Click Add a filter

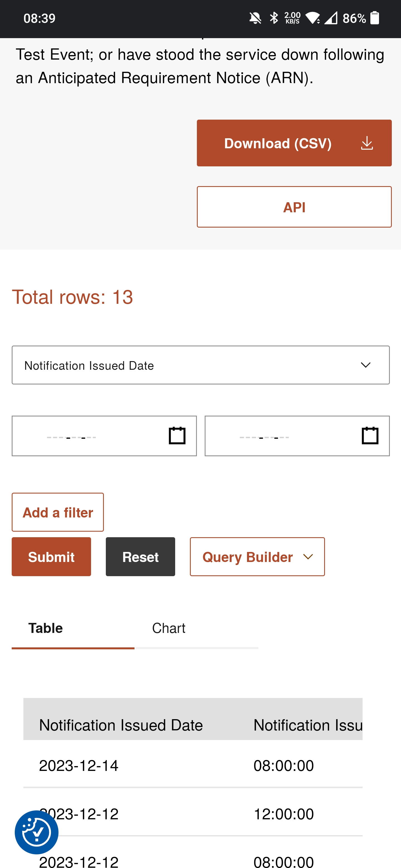pos(58,512)
